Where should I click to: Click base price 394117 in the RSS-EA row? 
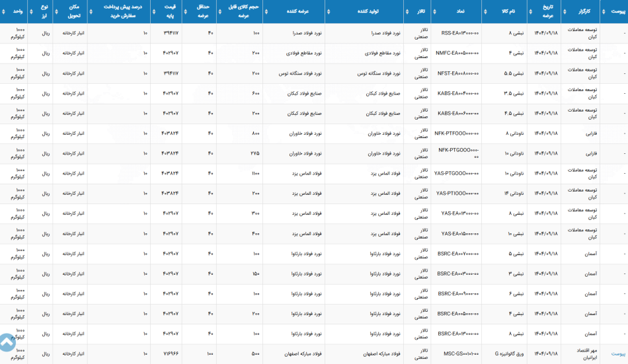171,33
